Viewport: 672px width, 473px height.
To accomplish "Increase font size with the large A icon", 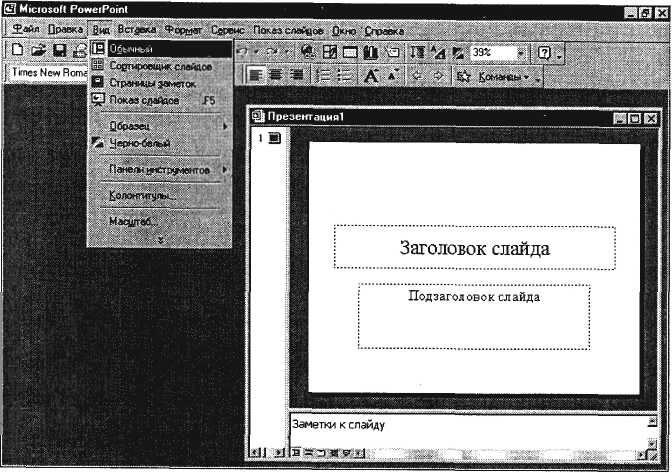I will [371, 76].
